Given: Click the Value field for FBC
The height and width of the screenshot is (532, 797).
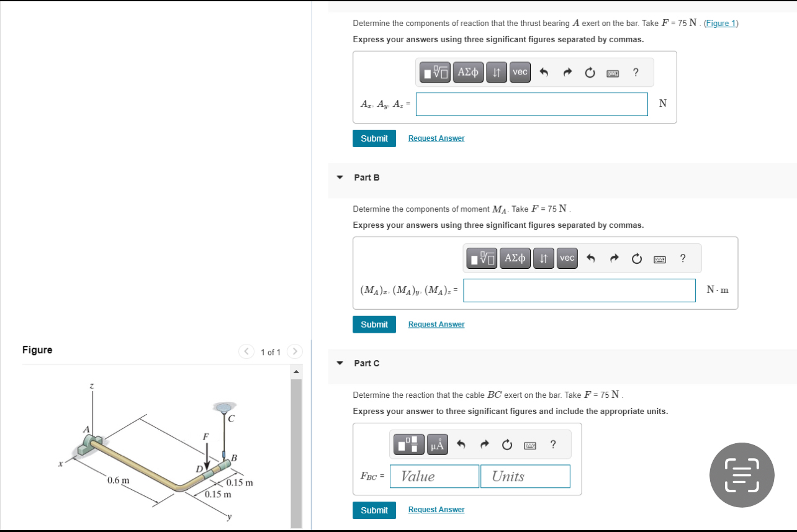Looking at the screenshot, I should coord(434,476).
